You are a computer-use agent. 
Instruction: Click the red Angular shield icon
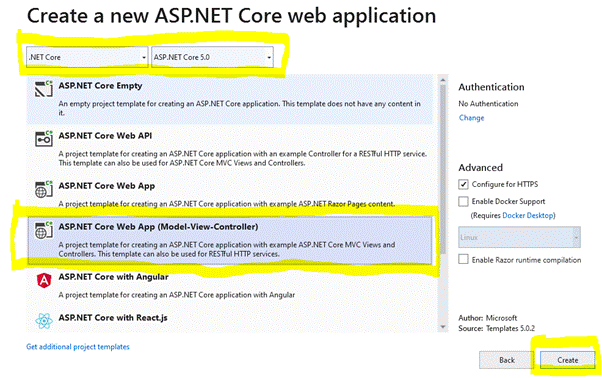44,281
